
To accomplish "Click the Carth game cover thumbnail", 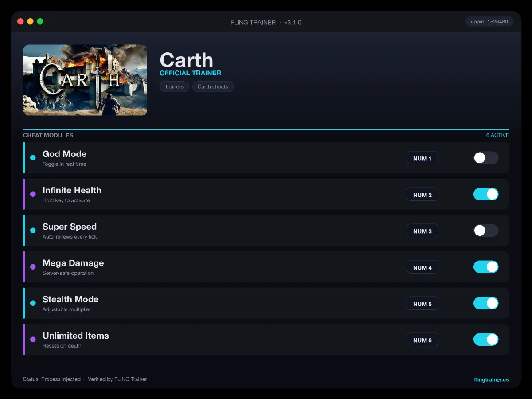I will [x=85, y=80].
